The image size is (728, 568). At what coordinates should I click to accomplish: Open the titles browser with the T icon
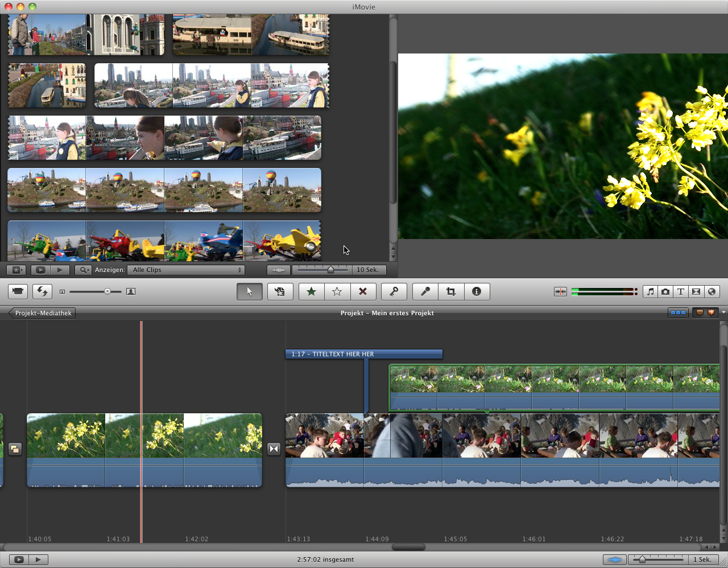pyautogui.click(x=681, y=291)
